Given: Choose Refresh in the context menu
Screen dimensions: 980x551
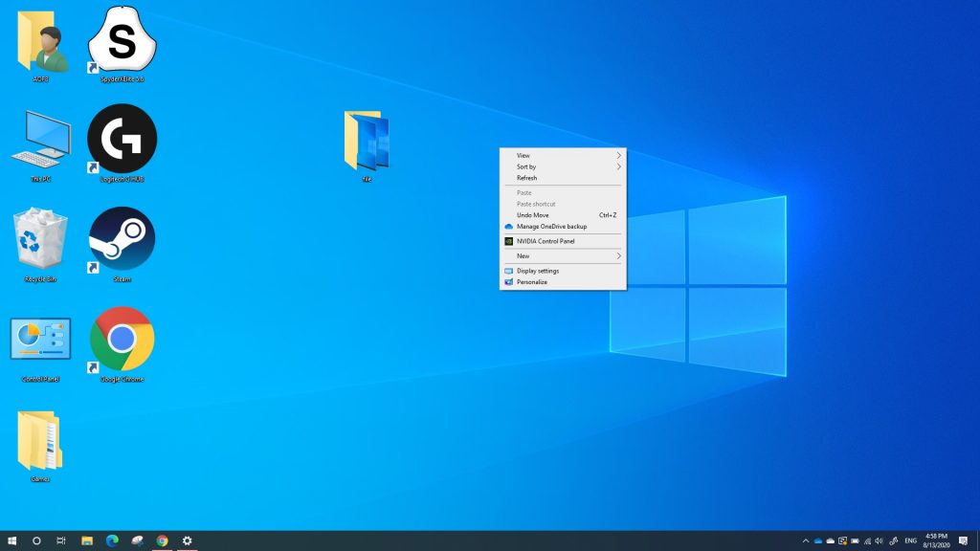Looking at the screenshot, I should (x=563, y=178).
